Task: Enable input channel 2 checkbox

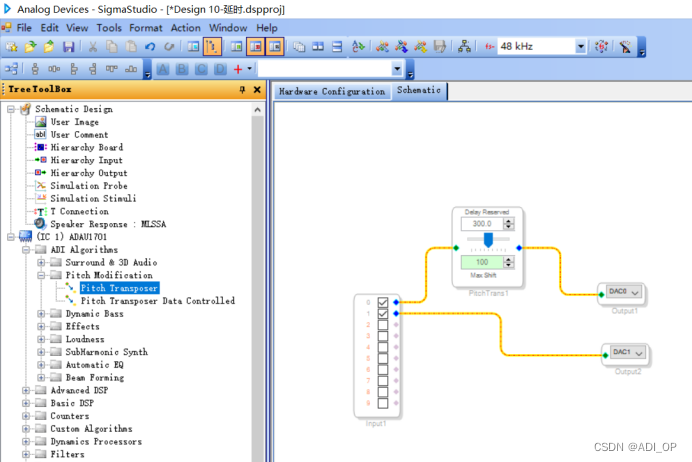Action: [x=383, y=325]
